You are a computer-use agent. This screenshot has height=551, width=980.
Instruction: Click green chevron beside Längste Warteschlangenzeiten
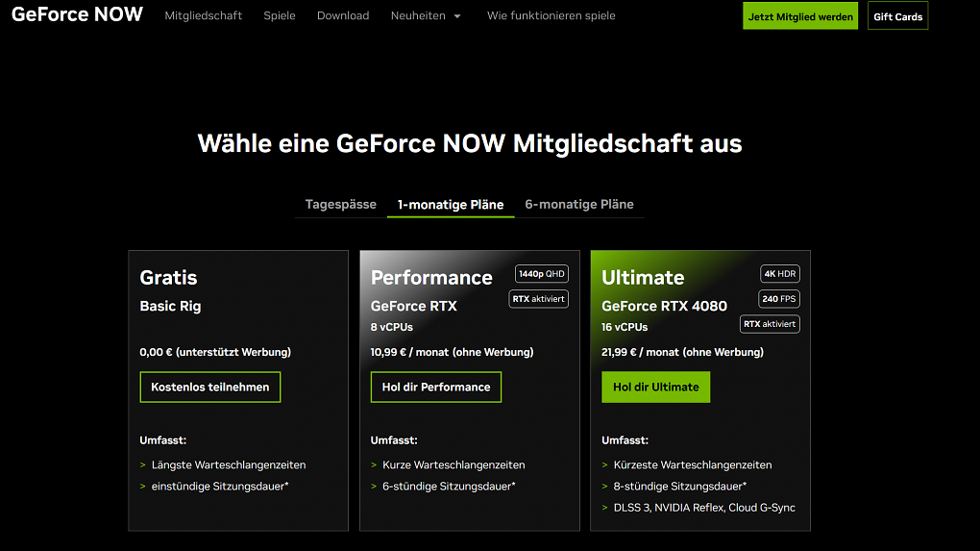tap(142, 465)
